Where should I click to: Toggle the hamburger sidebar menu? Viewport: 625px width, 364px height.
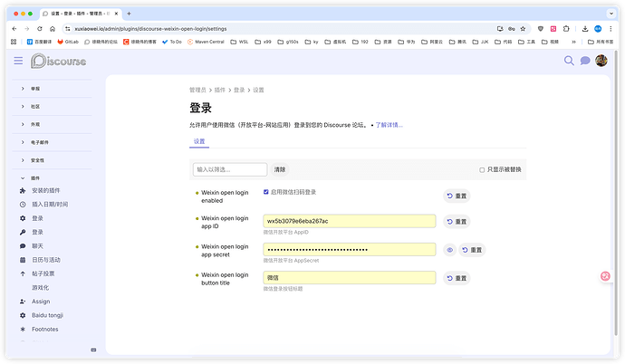[18, 61]
